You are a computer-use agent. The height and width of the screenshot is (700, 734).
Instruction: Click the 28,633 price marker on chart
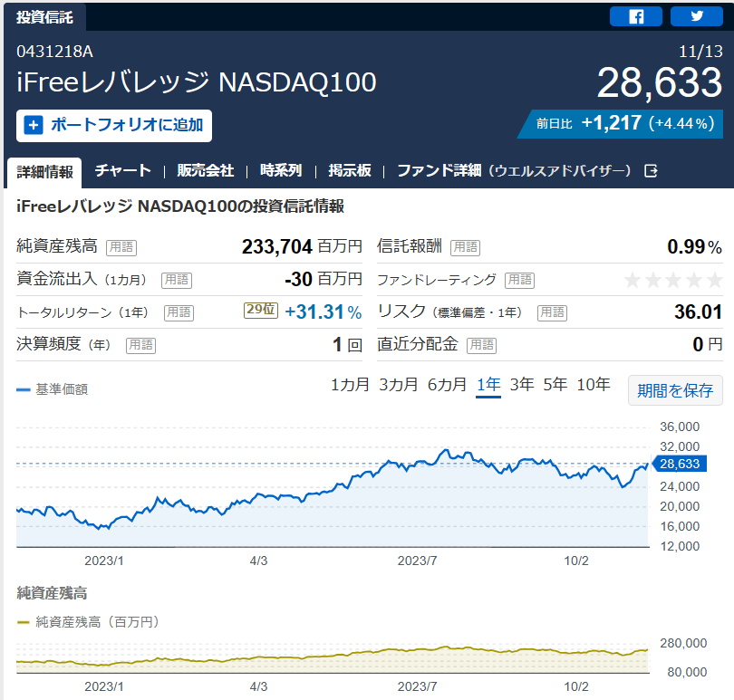click(679, 464)
